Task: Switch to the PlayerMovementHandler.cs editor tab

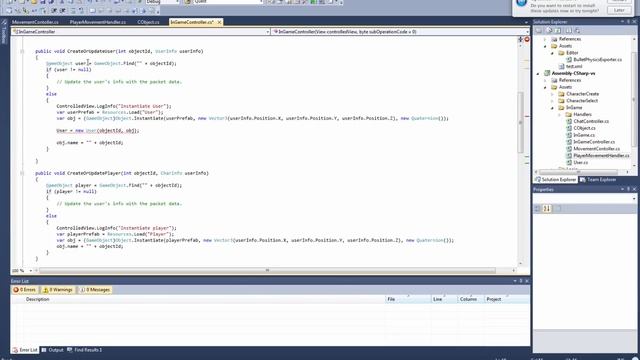Action: 98,22
